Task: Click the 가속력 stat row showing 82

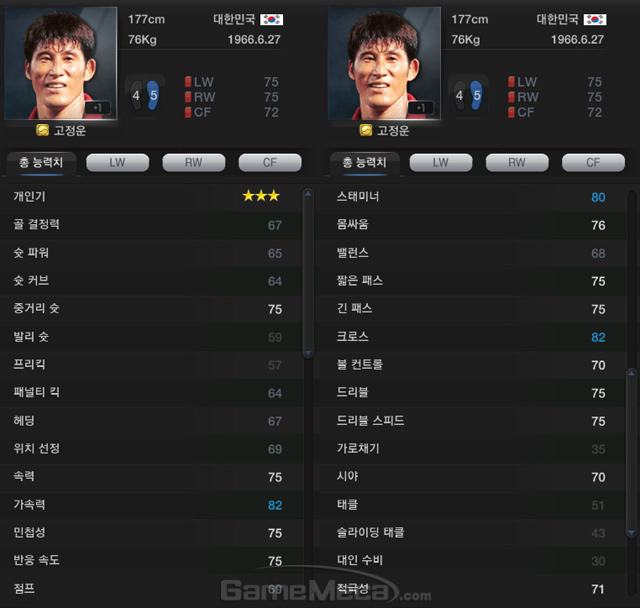Action: pyautogui.click(x=151, y=505)
